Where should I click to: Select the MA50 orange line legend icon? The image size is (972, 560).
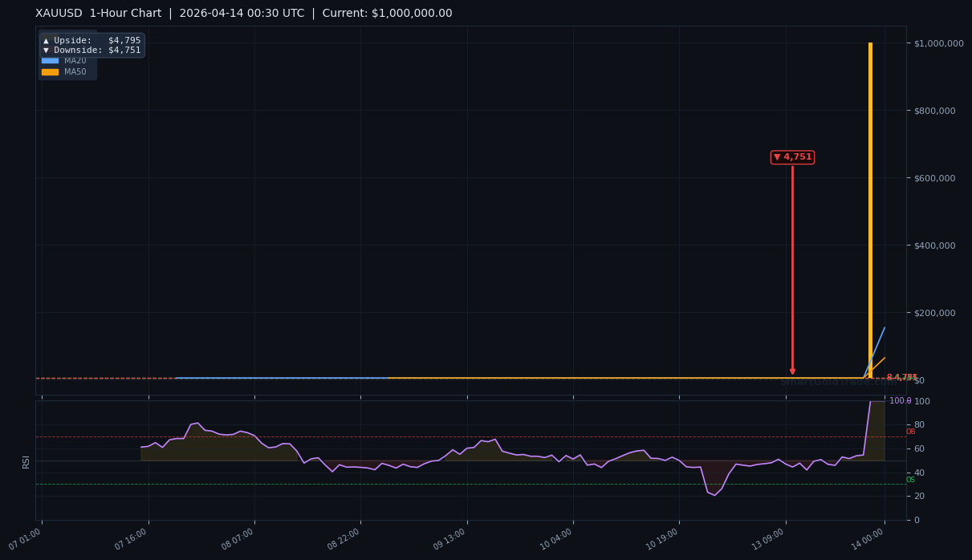pos(50,71)
